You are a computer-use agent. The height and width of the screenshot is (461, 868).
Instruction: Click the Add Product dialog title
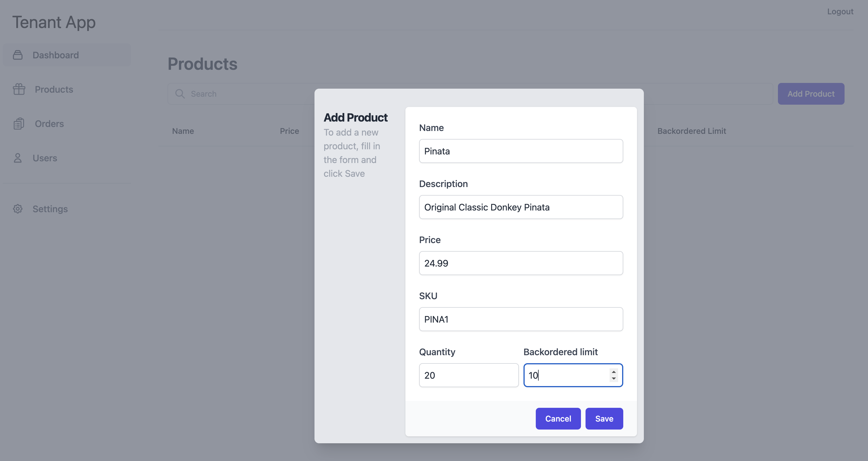(355, 118)
